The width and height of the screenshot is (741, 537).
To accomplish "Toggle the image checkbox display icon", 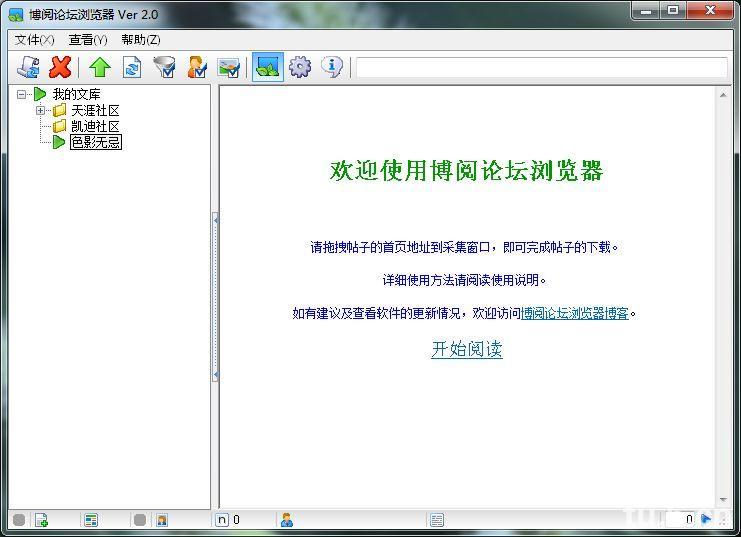I will pos(229,67).
